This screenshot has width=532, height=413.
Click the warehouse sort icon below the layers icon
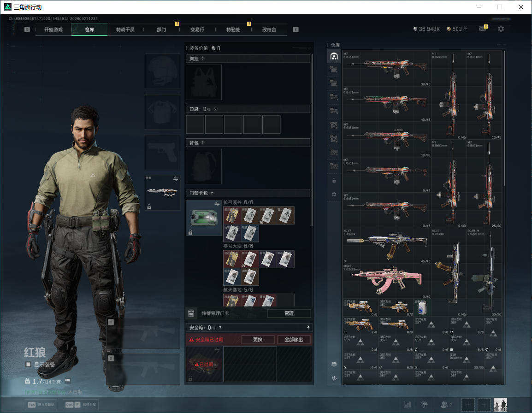coord(334,378)
